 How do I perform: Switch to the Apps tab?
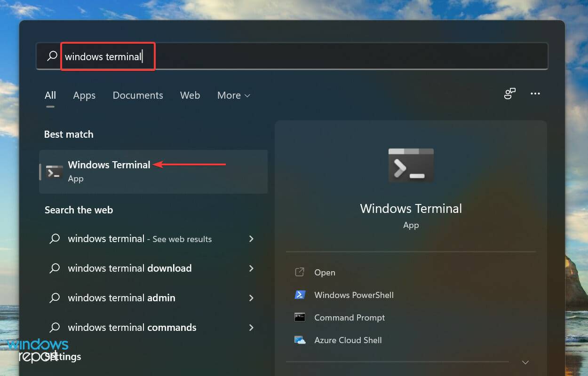(x=84, y=95)
